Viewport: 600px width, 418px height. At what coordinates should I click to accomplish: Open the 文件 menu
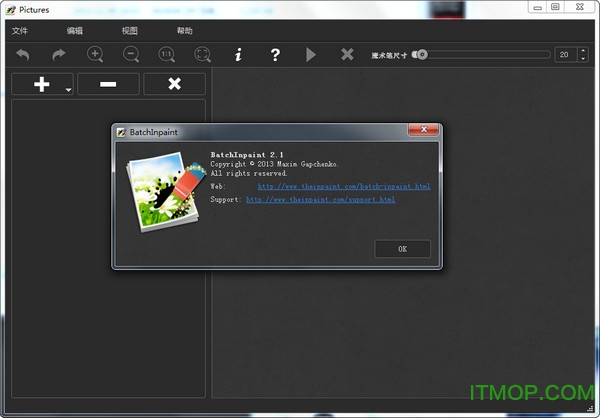tap(20, 31)
